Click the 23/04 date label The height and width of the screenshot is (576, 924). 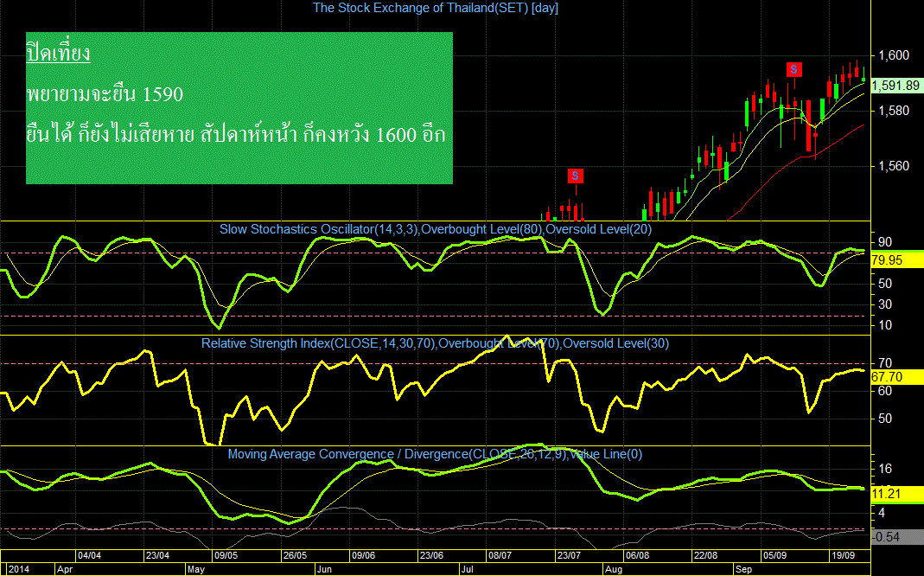pyautogui.click(x=158, y=555)
